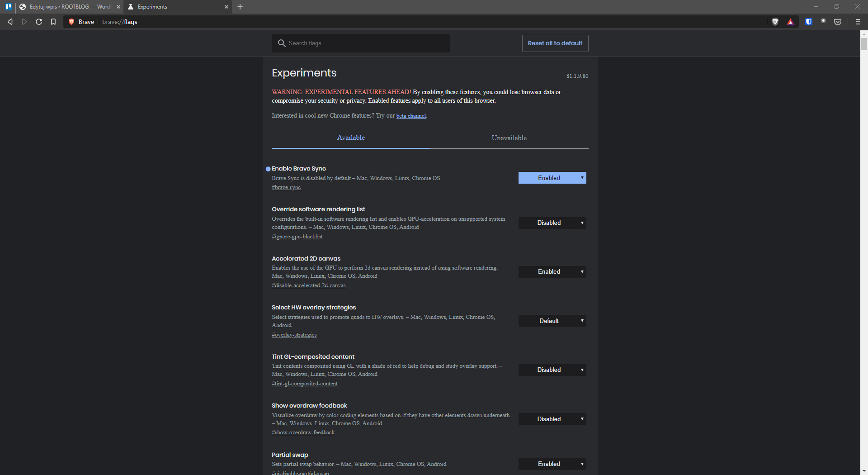This screenshot has width=868, height=475.
Task: Enable Show overdraw feedback
Action: pyautogui.click(x=552, y=419)
